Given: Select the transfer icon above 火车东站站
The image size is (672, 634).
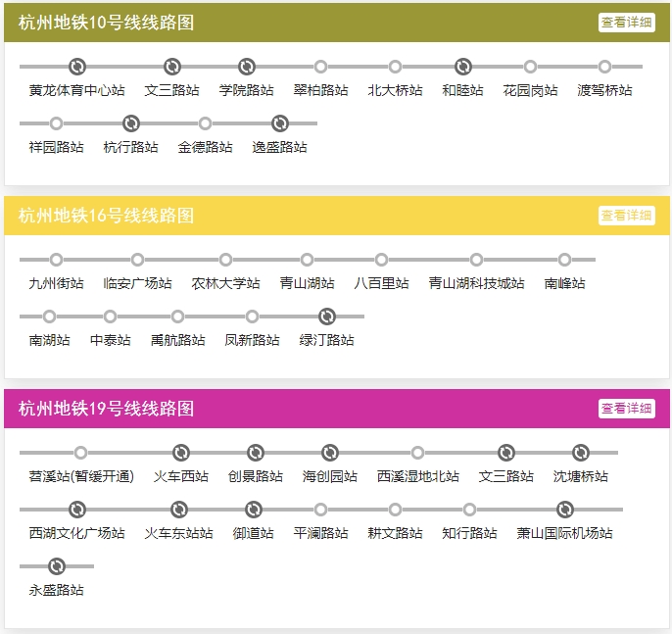Looking at the screenshot, I should [178, 510].
